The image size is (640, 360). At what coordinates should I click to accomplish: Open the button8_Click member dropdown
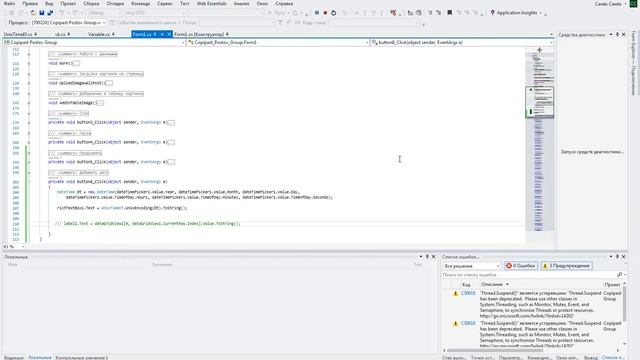pos(462,42)
